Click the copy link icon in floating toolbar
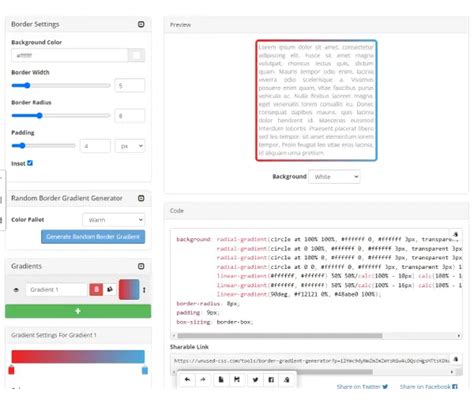 [x=286, y=380]
